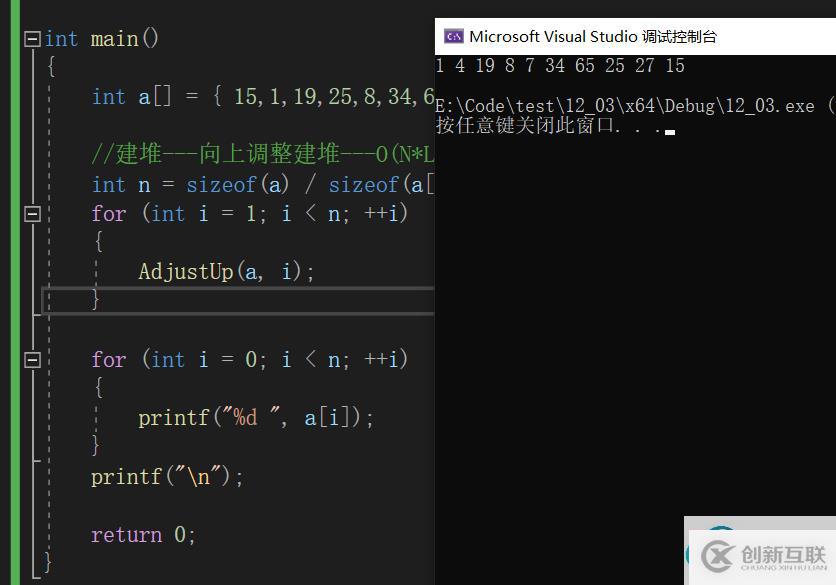836x585 pixels.
Task: Click the main function name
Action: point(114,39)
